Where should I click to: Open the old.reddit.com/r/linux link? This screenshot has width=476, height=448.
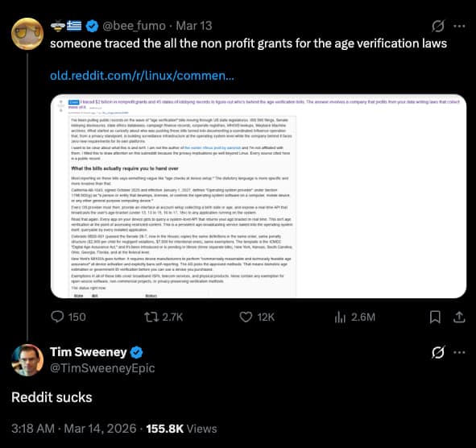142,75
